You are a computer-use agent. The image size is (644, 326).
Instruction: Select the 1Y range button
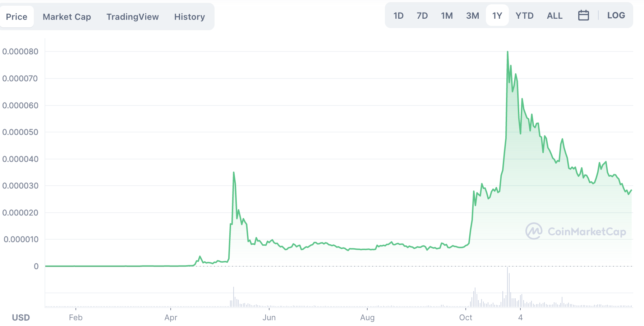point(497,15)
